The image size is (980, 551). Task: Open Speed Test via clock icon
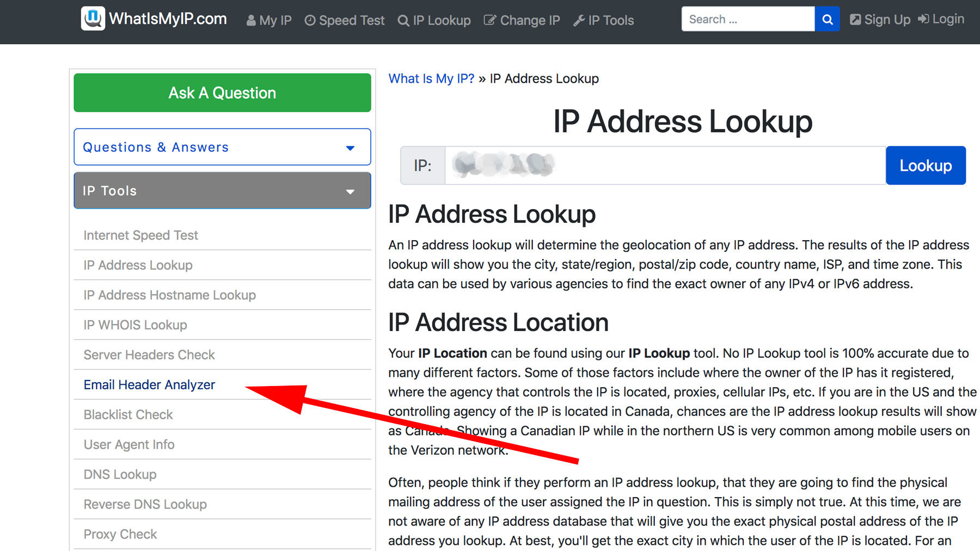pos(310,21)
